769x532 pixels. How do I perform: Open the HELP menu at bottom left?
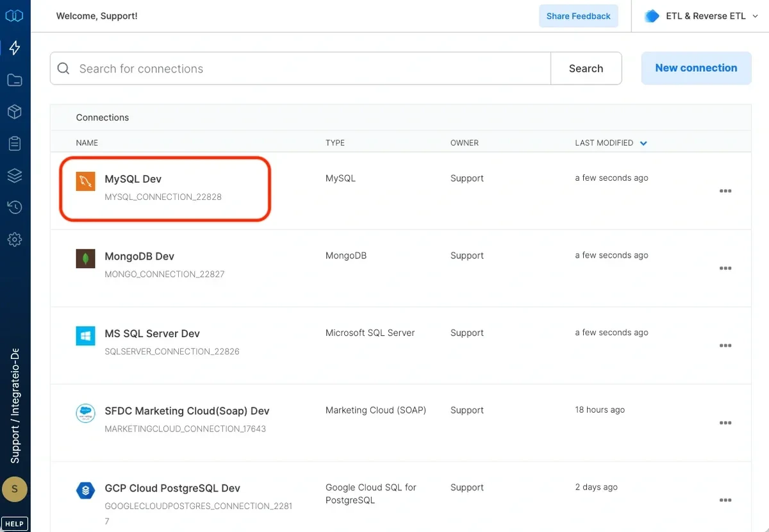14,523
